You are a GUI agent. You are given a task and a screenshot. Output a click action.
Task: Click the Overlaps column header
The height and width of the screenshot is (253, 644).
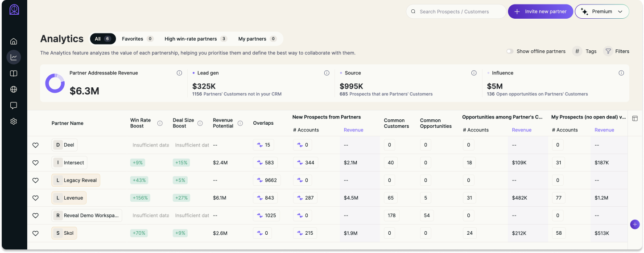pos(263,123)
